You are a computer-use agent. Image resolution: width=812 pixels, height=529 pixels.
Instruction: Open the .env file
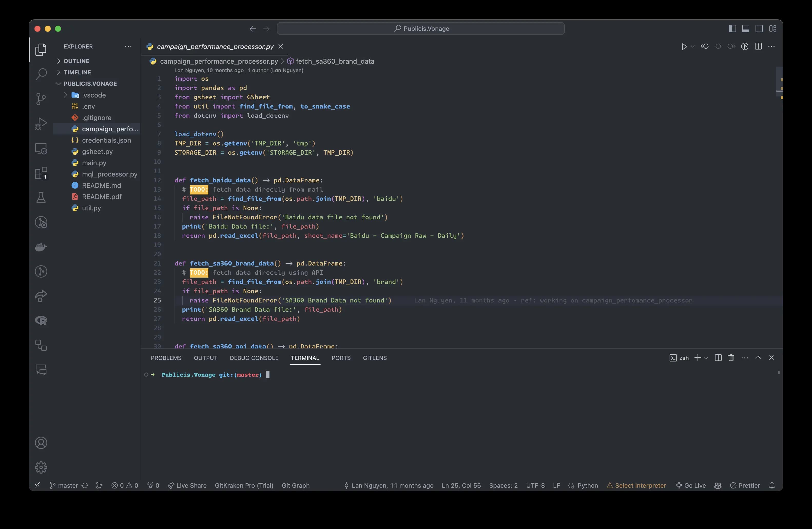(88, 106)
